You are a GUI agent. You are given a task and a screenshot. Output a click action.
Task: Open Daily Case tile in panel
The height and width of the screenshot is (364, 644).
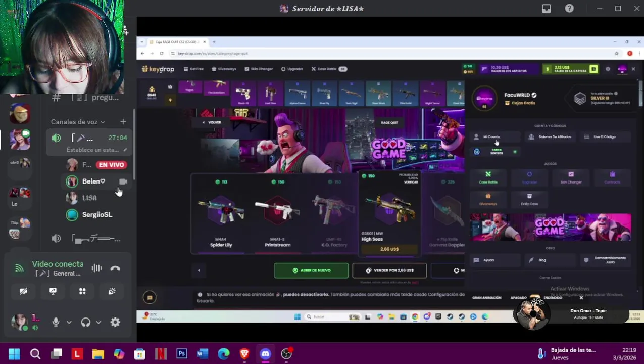click(529, 199)
